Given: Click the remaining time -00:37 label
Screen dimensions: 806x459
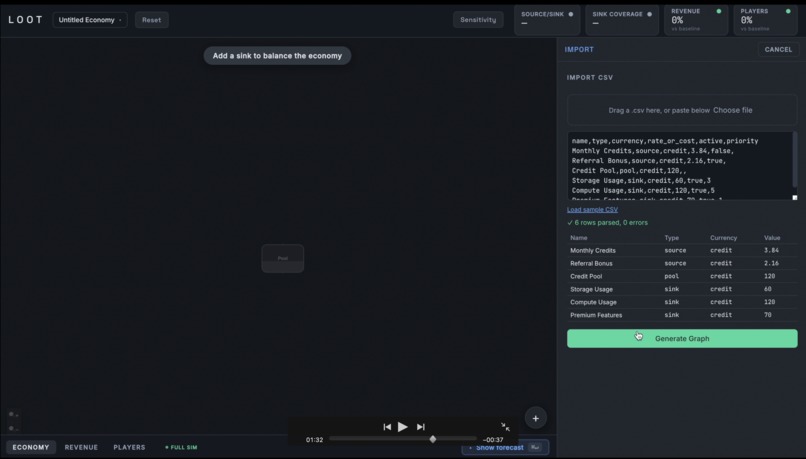Looking at the screenshot, I should pos(493,440).
